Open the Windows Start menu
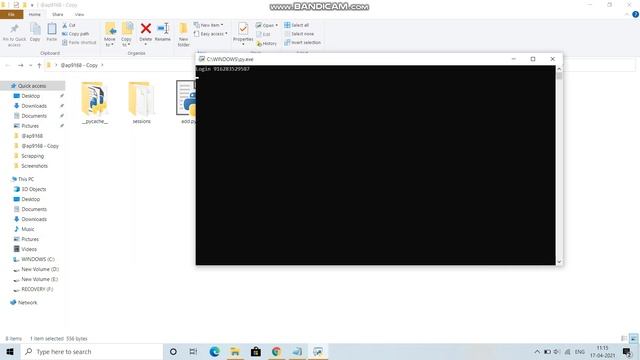 coord(10,352)
